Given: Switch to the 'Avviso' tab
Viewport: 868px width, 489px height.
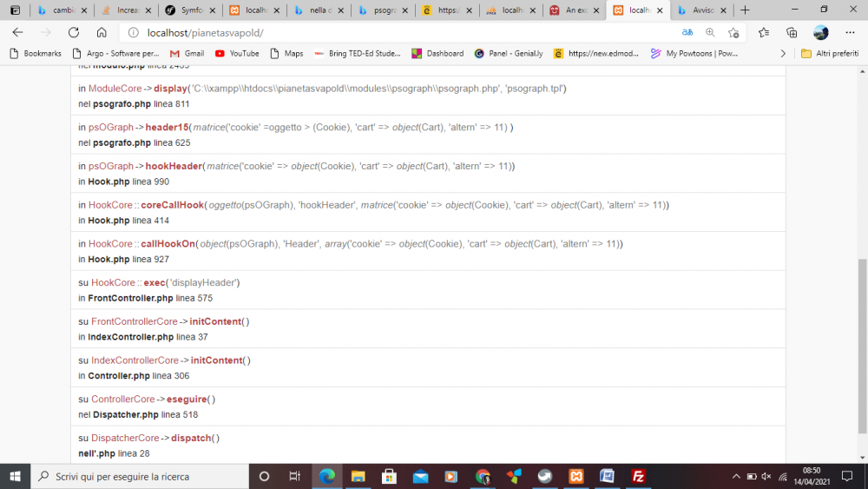Looking at the screenshot, I should coord(702,10).
